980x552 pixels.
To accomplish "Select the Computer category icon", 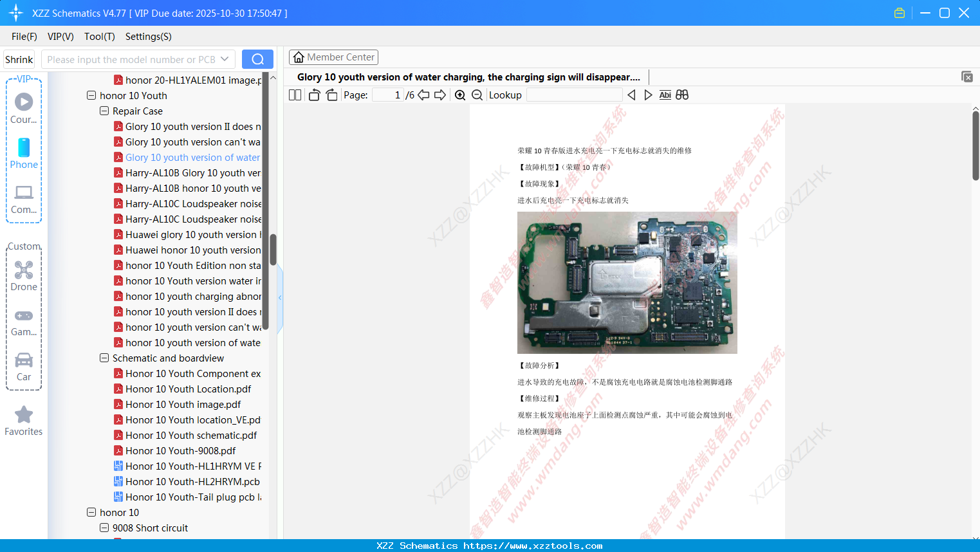I will tap(24, 198).
